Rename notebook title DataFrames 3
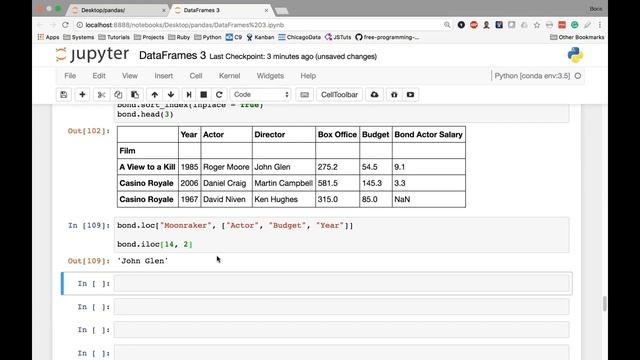This screenshot has width=640, height=360. (x=172, y=56)
